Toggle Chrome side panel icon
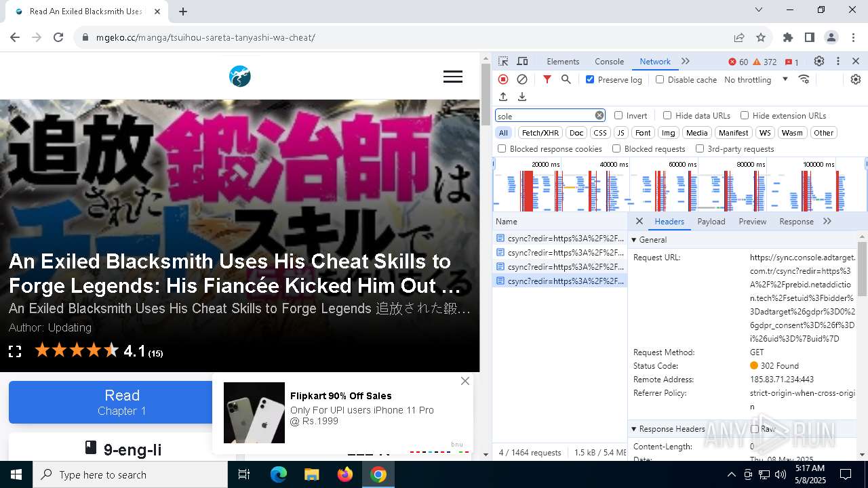 810,37
